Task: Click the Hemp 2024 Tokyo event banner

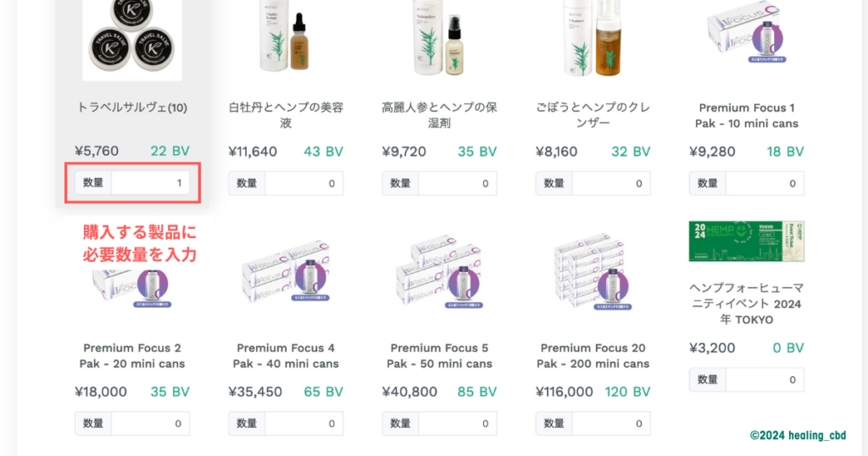Action: point(746,242)
